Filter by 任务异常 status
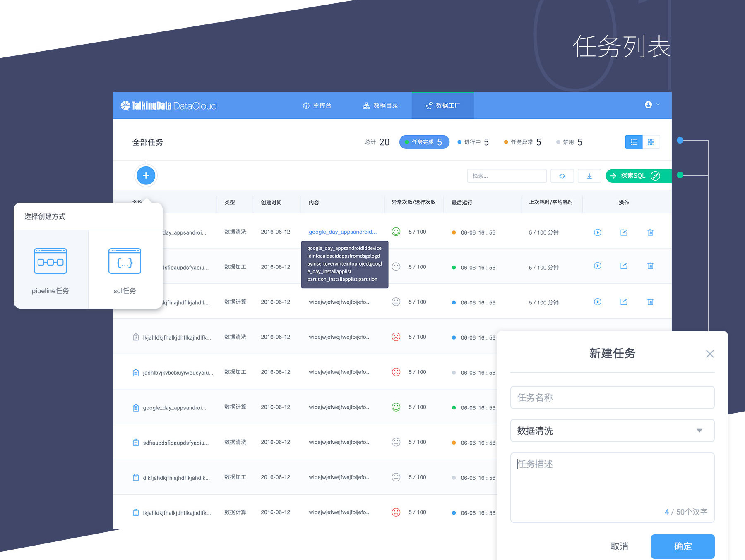The height and width of the screenshot is (560, 745). (x=522, y=142)
